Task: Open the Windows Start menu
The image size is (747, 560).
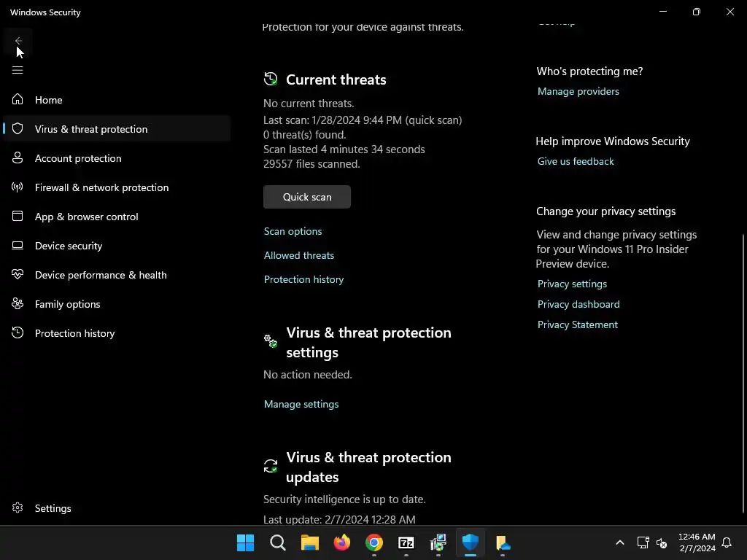Action: pos(245,542)
